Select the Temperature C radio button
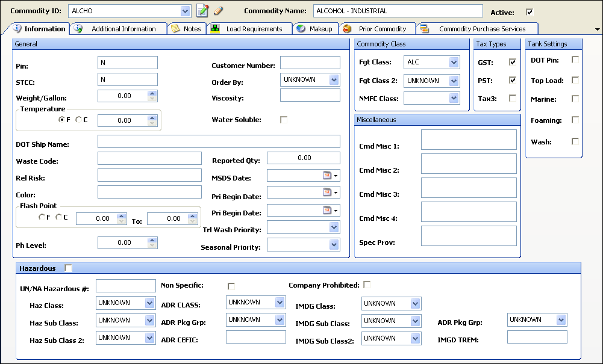 tap(78, 120)
